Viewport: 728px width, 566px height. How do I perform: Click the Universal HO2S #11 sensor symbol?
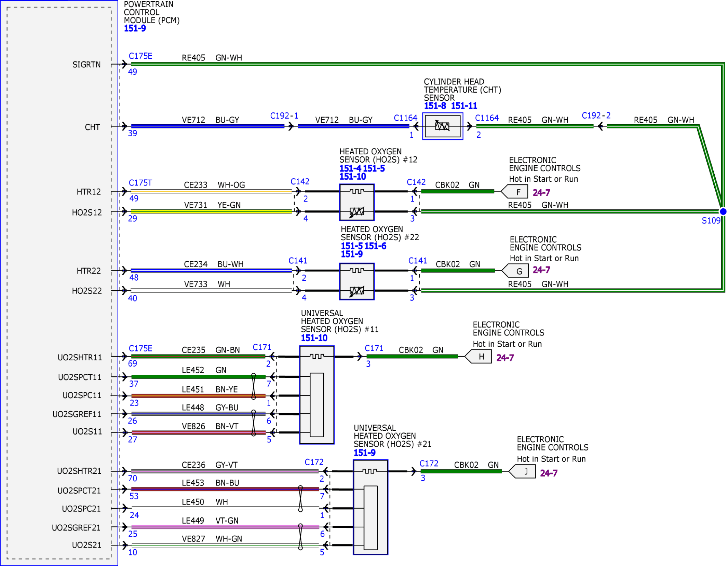click(x=316, y=395)
